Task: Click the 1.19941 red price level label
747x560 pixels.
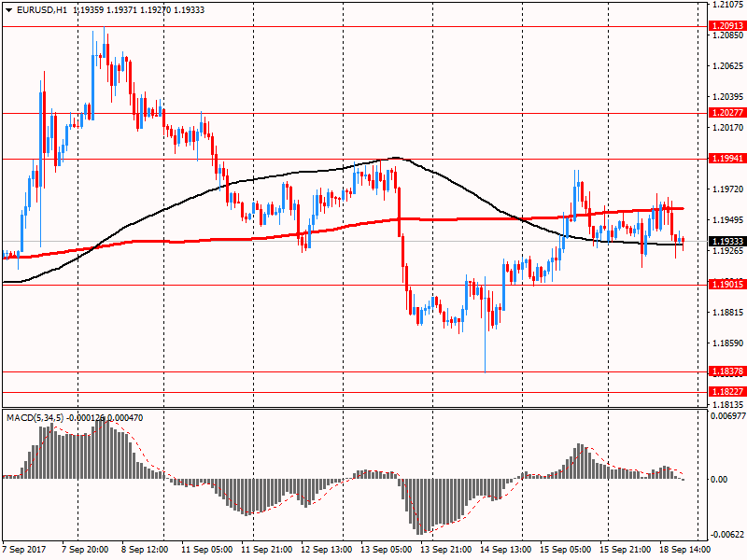Action: point(727,158)
